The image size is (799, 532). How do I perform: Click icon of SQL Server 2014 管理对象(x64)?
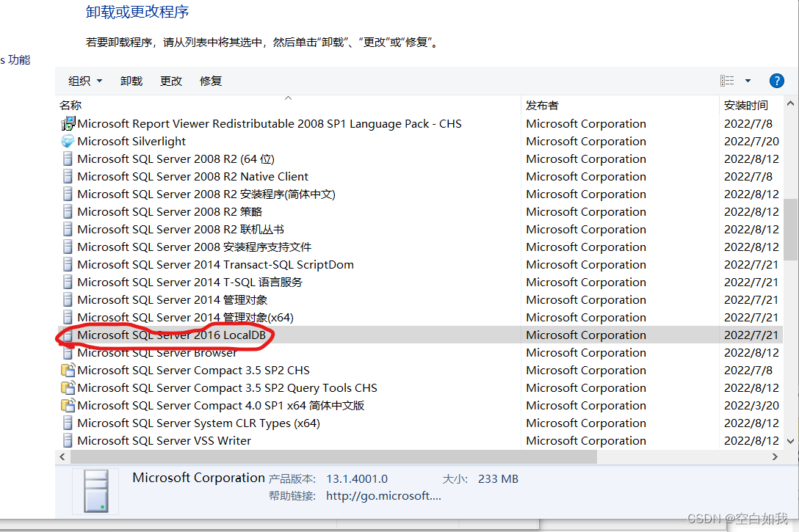click(x=68, y=318)
